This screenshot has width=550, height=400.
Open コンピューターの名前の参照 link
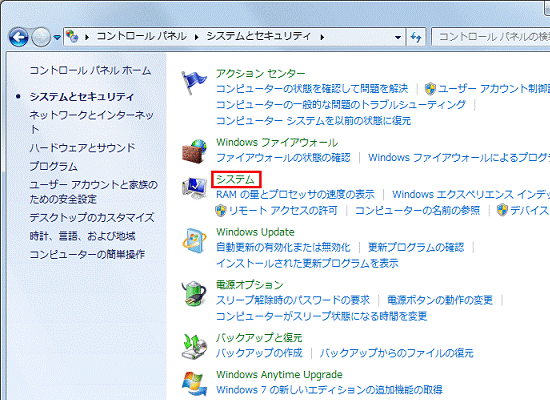click(417, 211)
